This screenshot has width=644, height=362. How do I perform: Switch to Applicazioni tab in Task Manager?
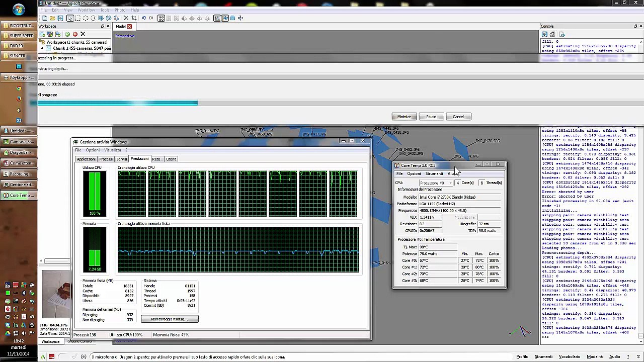click(86, 159)
